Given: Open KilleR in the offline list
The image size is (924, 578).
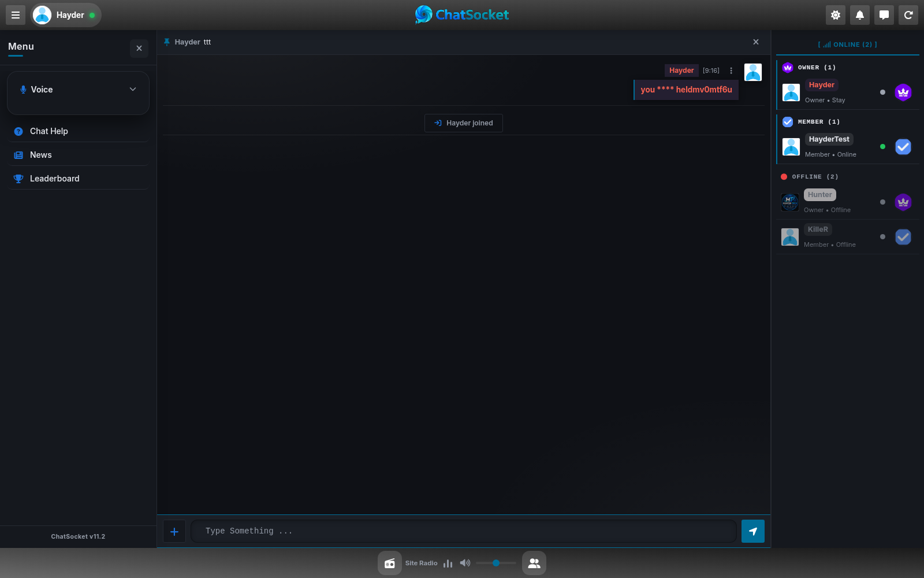Looking at the screenshot, I should (848, 237).
